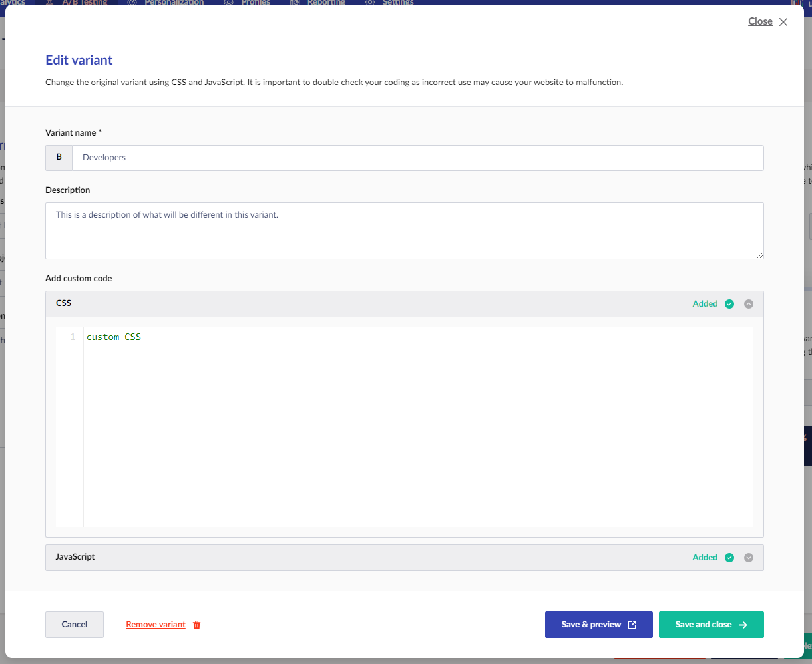Click the external-link icon on Save & preview
812x664 pixels.
632,625
